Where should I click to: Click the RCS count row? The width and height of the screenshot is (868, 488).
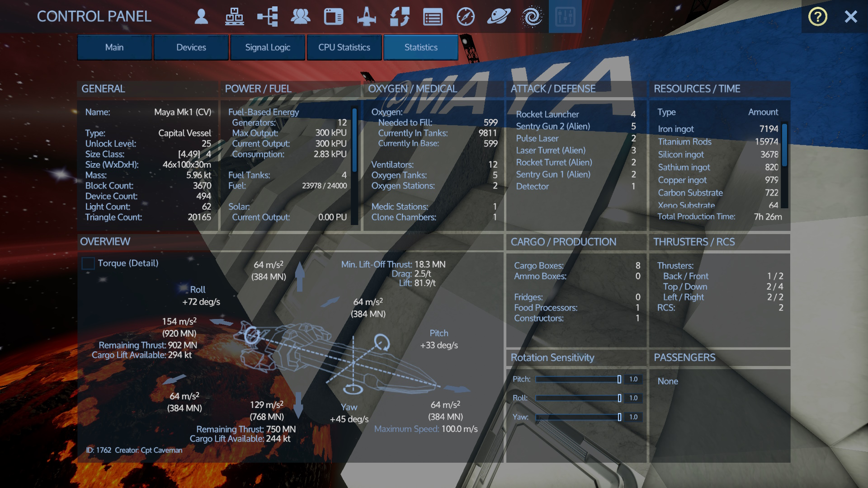pos(720,308)
